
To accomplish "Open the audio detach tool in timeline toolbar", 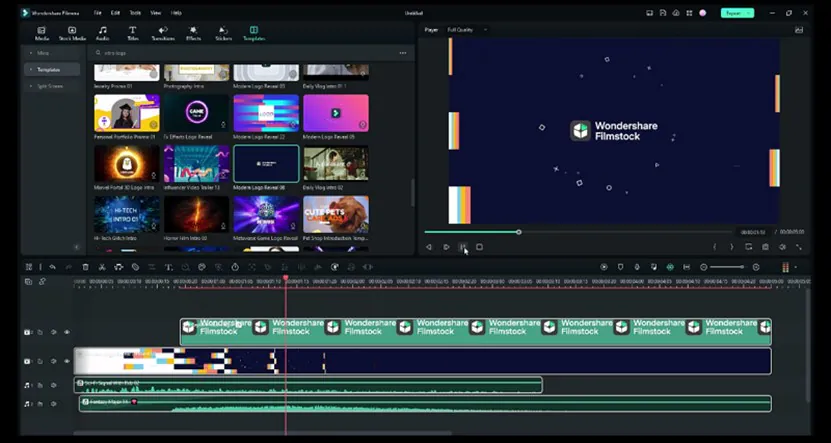I will pos(119,267).
